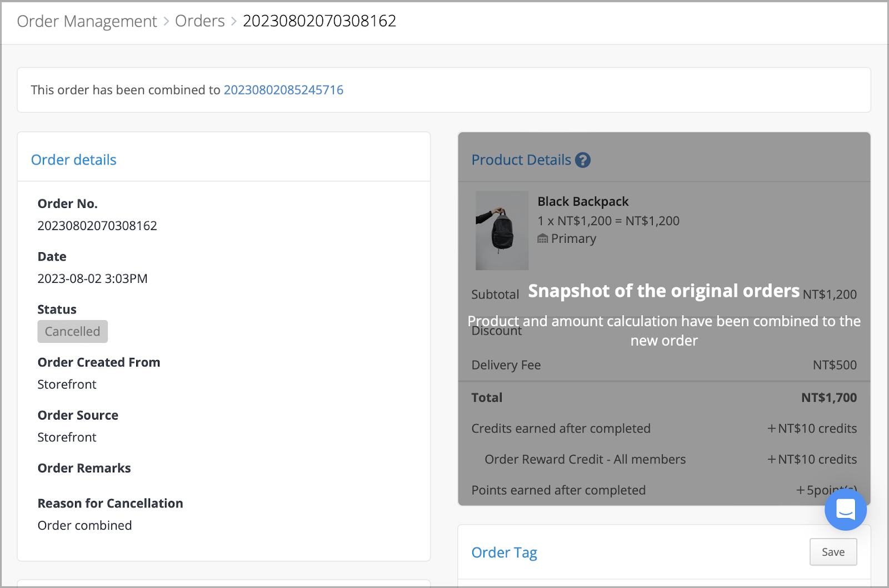Click Order Reward Credit - All members label
Screen dimensions: 889x588
click(585, 459)
